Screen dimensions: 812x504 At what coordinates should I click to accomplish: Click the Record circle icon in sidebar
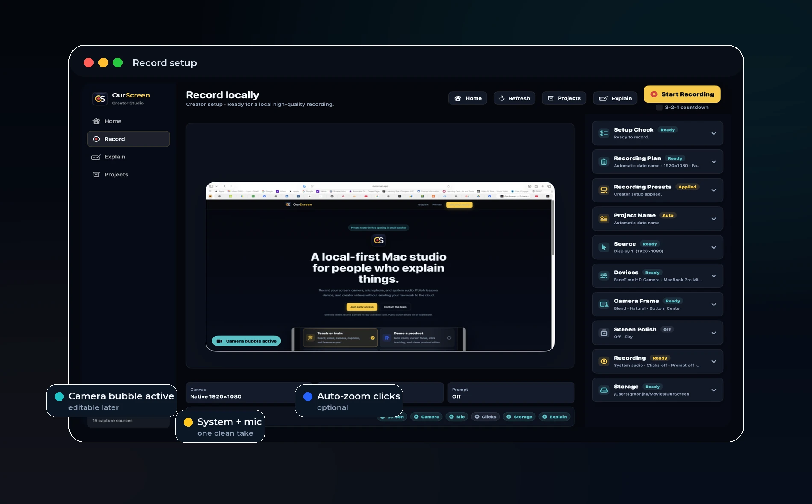pos(97,139)
